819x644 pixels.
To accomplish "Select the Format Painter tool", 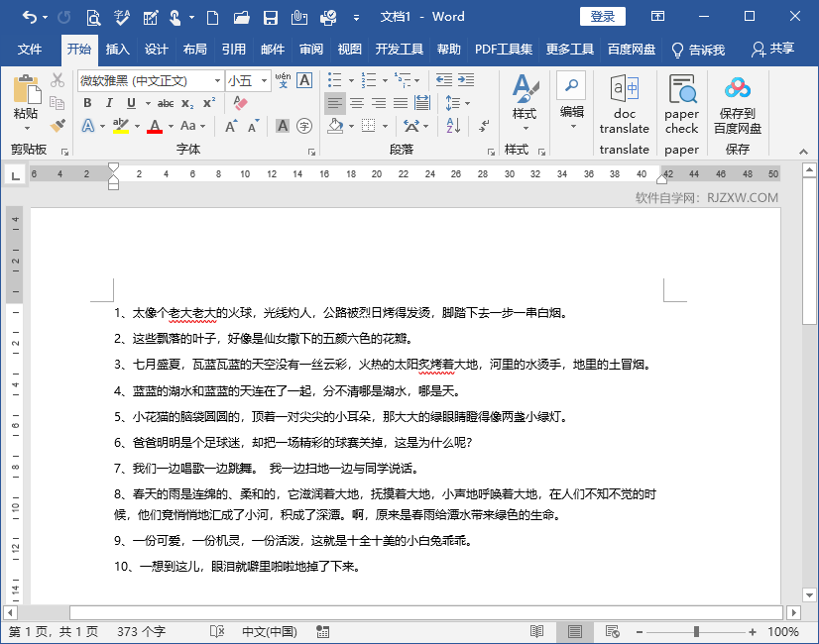I will coord(57,124).
